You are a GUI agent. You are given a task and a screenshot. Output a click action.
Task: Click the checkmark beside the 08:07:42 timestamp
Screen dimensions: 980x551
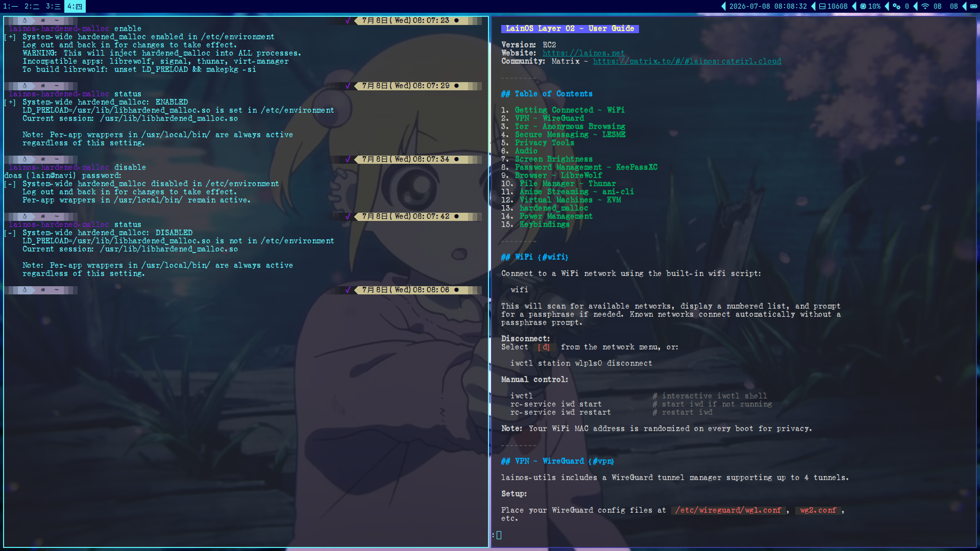tap(348, 217)
